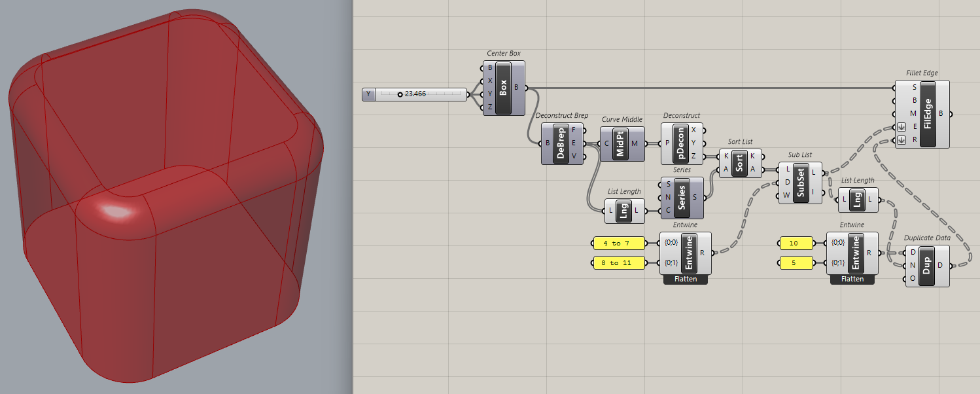The height and width of the screenshot is (394, 980).
Task: Select the Series component
Action: 682,198
